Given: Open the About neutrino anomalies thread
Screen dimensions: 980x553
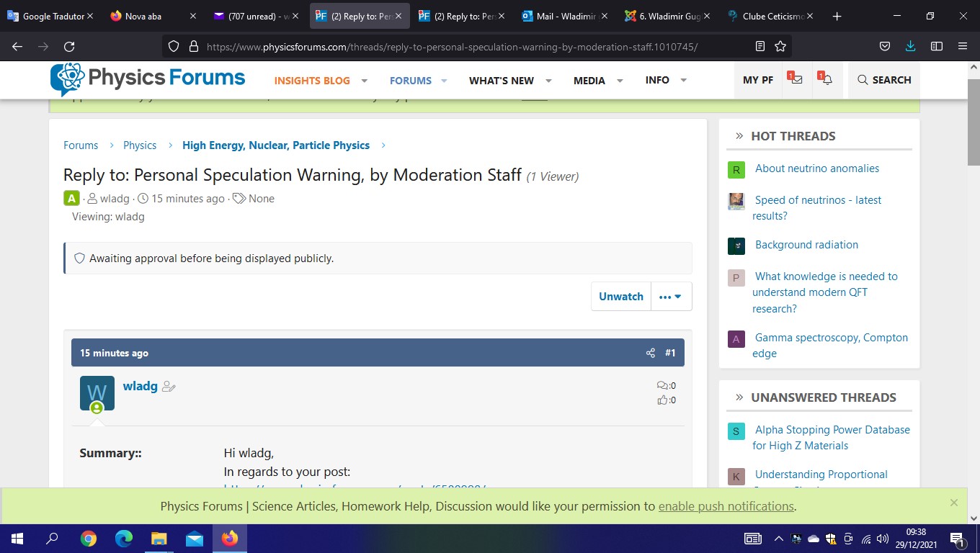Looking at the screenshot, I should [816, 168].
